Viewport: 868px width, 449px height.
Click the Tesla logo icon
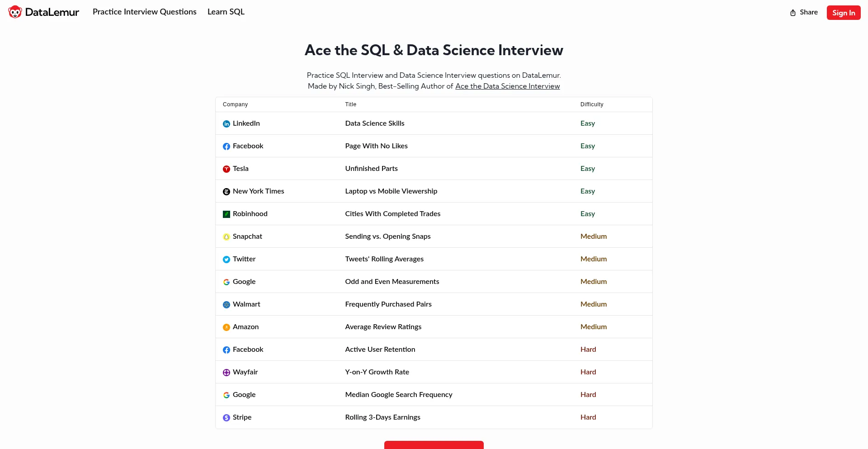[x=226, y=169]
